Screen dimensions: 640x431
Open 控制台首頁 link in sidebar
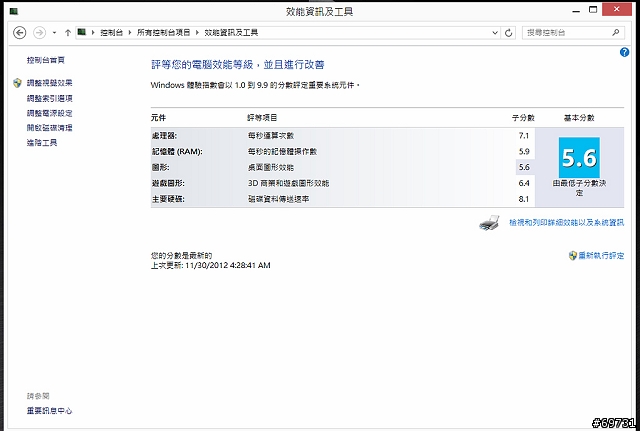46,60
